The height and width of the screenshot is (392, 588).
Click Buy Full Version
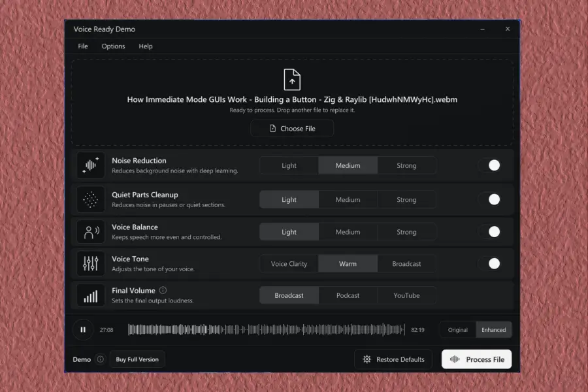[x=137, y=359]
